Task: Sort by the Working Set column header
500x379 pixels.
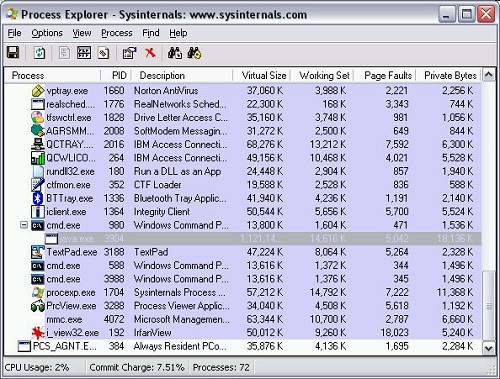Action: pos(323,75)
